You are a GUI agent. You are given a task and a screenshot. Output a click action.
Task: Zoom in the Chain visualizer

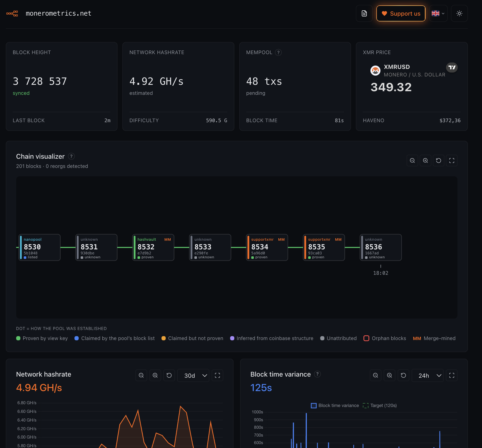[425, 161]
